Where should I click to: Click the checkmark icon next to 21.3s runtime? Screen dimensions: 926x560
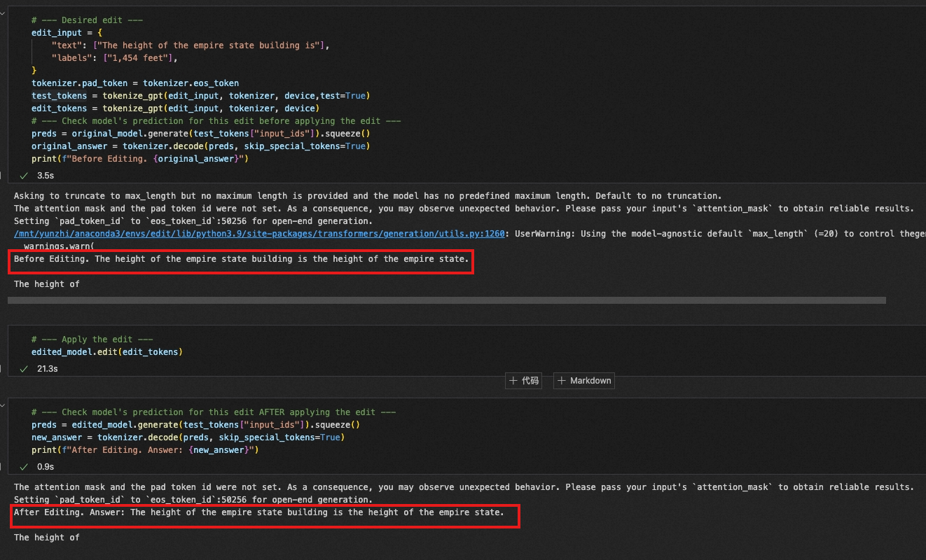point(23,369)
